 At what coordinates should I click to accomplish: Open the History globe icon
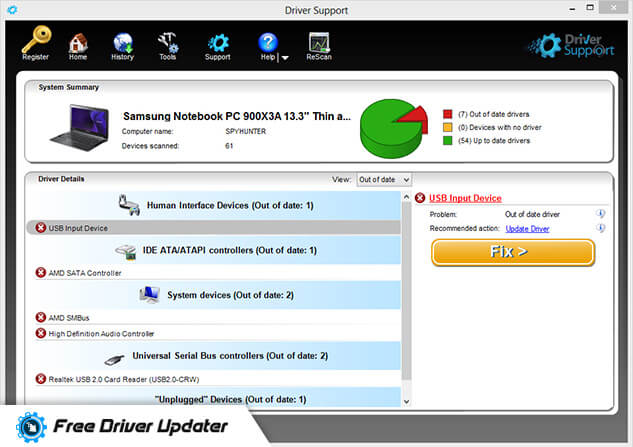click(x=123, y=46)
